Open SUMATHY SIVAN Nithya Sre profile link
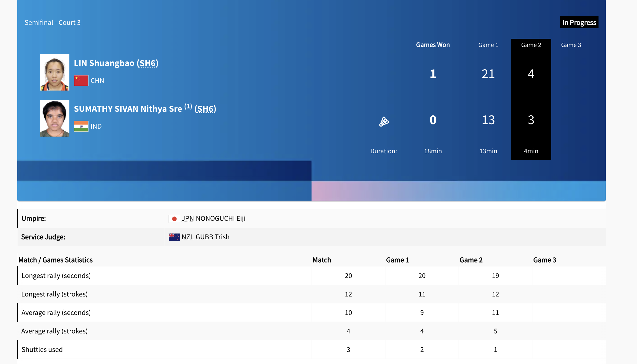Screen dimensions: 637x364 [128, 109]
